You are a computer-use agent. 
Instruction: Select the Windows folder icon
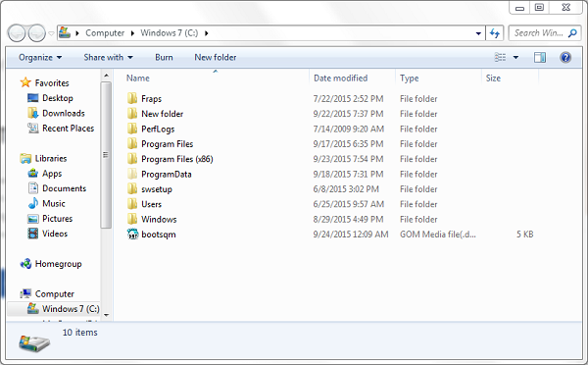coord(132,219)
